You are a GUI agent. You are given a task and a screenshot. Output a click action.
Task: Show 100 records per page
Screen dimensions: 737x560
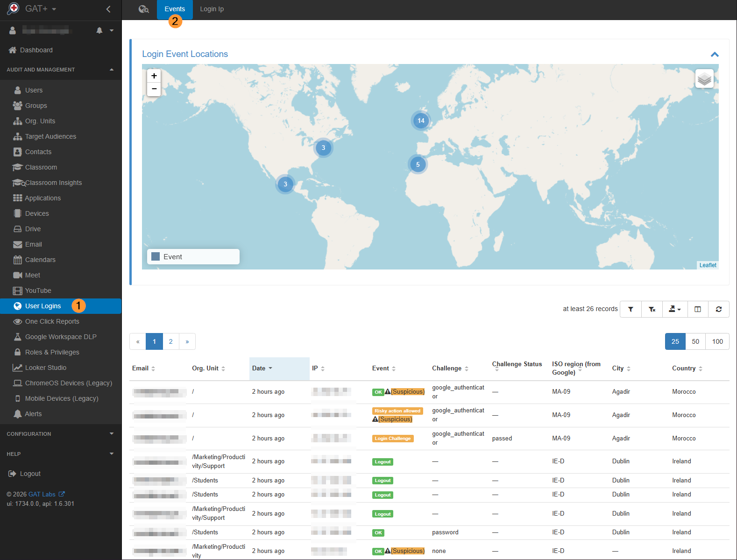tap(717, 341)
